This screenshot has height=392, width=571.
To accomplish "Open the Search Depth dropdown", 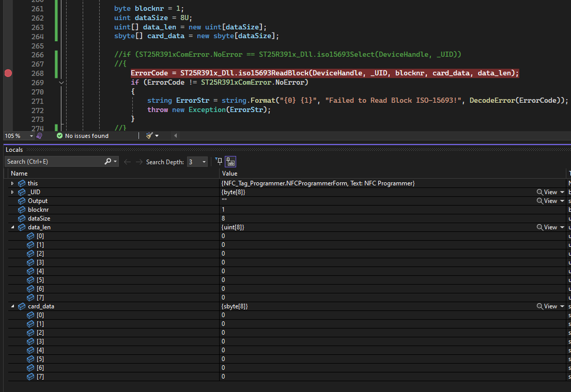I will click(x=197, y=162).
